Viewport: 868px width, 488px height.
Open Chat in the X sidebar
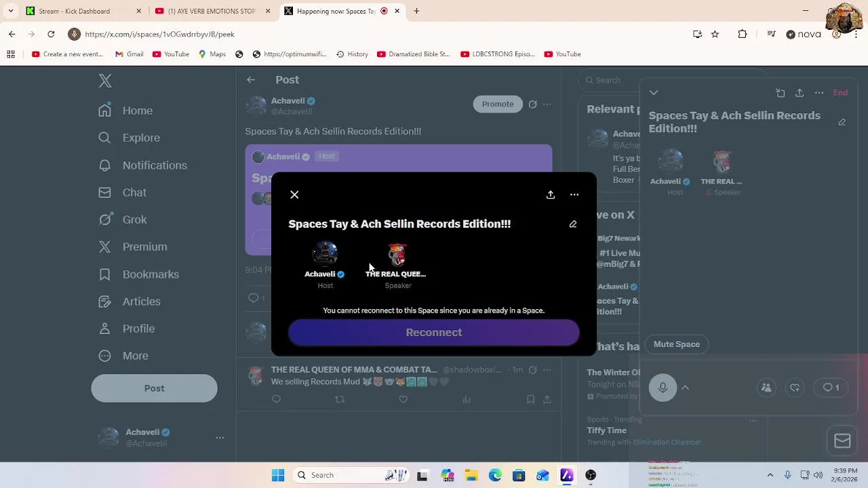tap(122, 192)
